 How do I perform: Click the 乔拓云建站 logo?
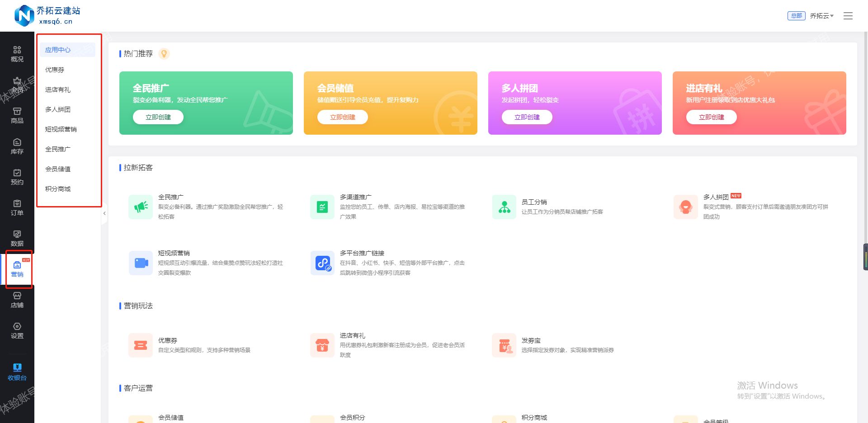pos(47,15)
